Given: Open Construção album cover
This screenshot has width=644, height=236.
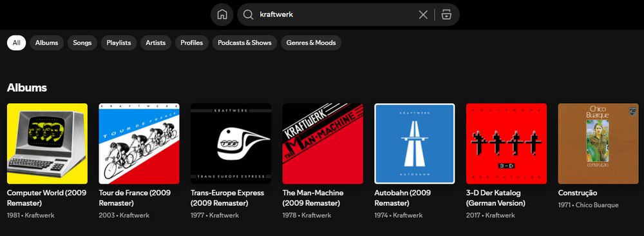Looking at the screenshot, I should pos(598,144).
